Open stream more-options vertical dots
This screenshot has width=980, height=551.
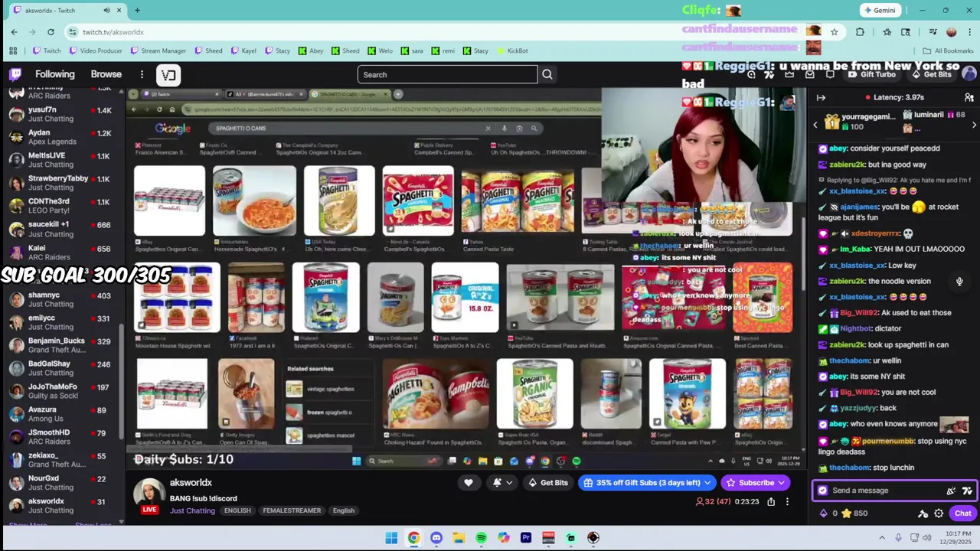tap(787, 501)
